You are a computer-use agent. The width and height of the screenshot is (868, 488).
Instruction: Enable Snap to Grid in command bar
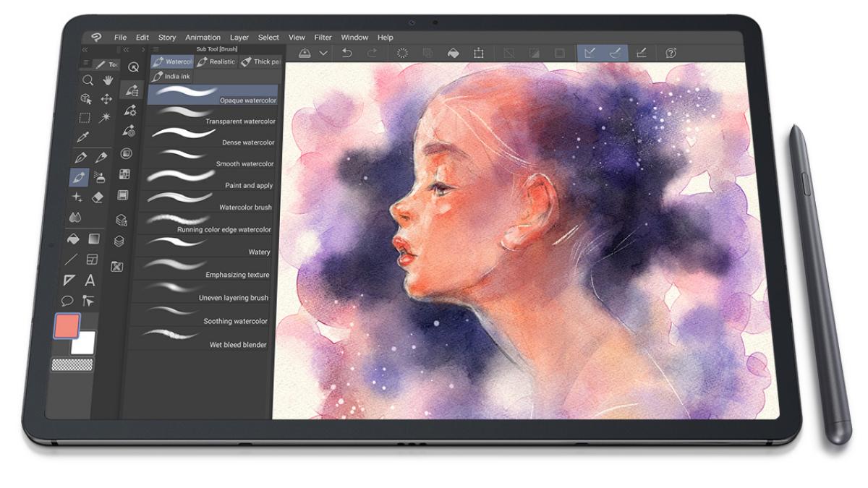641,53
